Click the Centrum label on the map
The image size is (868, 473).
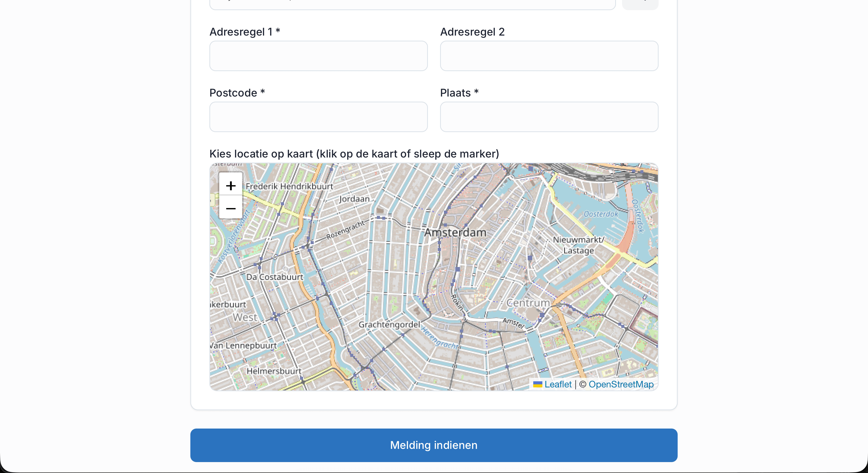pyautogui.click(x=528, y=303)
